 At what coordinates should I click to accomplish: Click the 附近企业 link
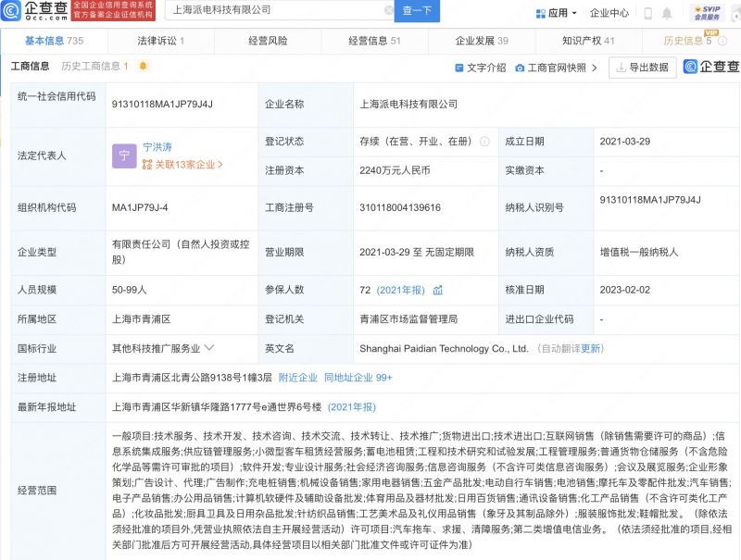click(x=297, y=378)
